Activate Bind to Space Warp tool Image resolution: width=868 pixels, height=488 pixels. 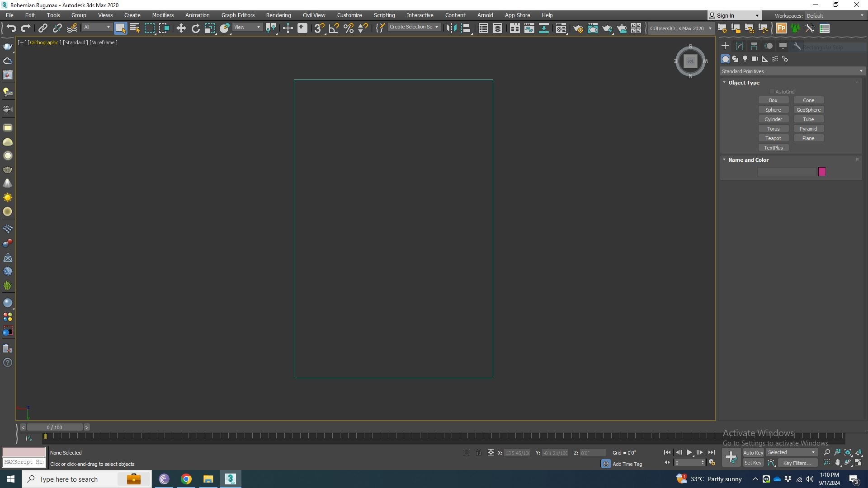click(x=72, y=28)
